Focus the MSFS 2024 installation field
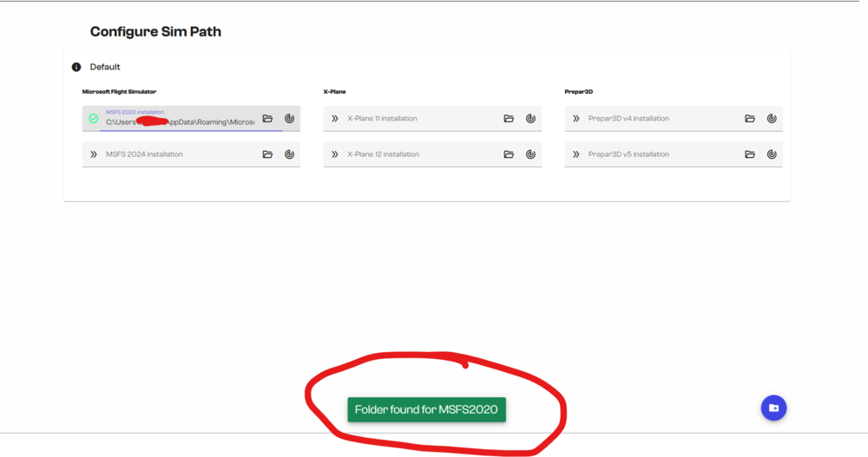Screen dimensions: 868x457 (x=174, y=154)
